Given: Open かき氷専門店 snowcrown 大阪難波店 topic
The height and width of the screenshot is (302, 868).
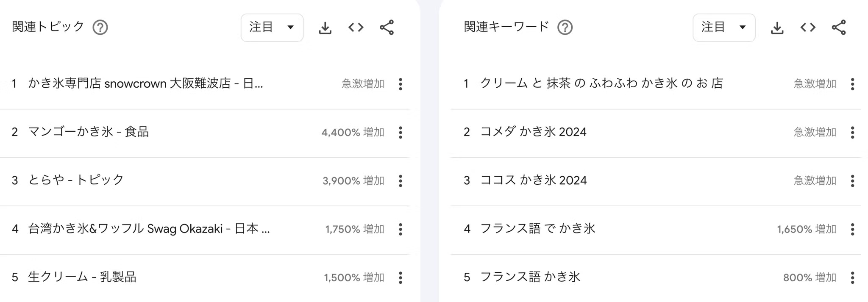Looking at the screenshot, I should 145,83.
